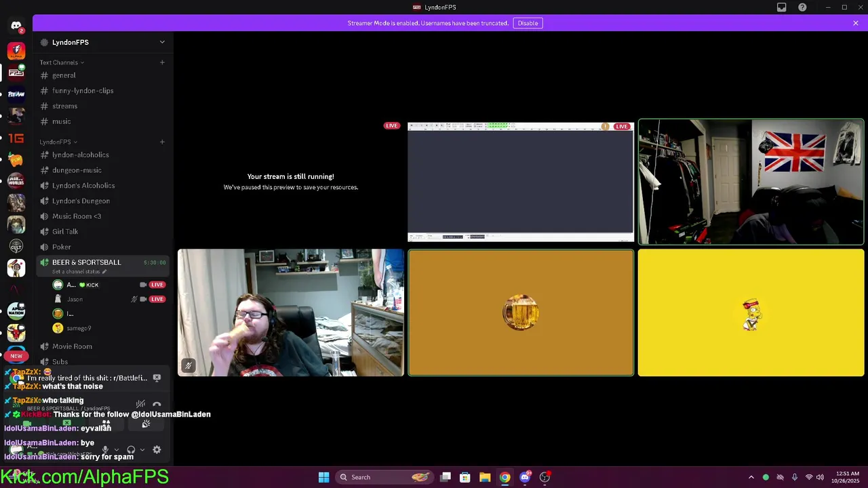Image resolution: width=868 pixels, height=488 pixels.
Task: Click the Windows taskbar Search box
Action: [x=385, y=477]
